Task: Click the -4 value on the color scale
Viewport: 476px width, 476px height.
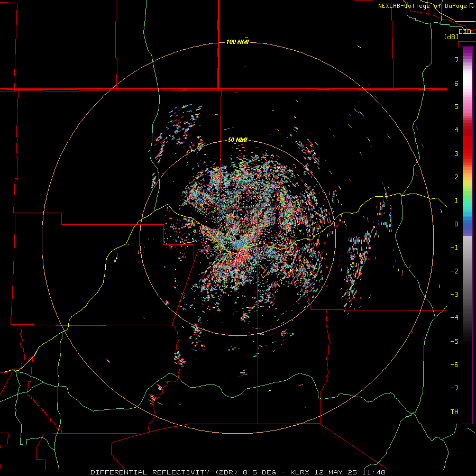Action: 454,318
